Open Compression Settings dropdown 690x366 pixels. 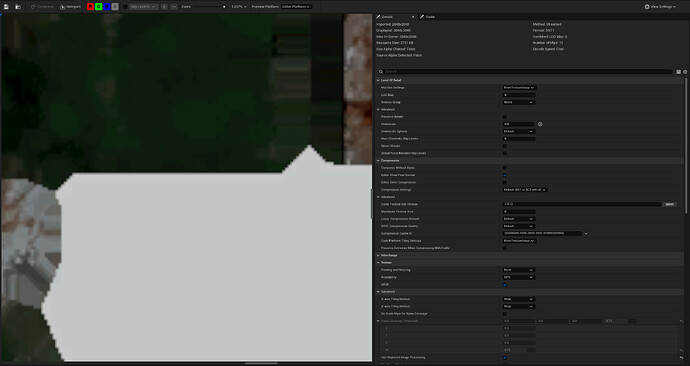click(x=525, y=190)
